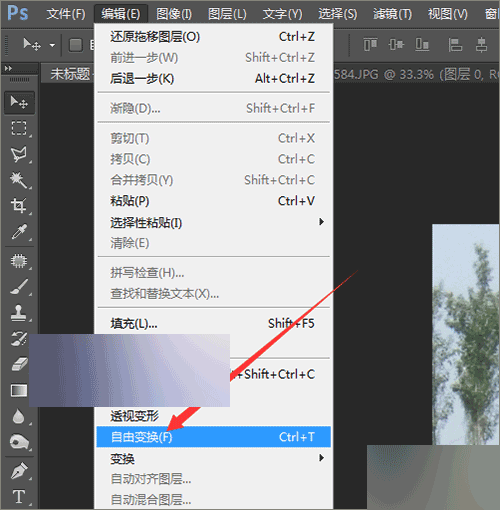Expand the toolbox double-arrow
Viewport: 500px width, 510px height.
click(x=8, y=68)
